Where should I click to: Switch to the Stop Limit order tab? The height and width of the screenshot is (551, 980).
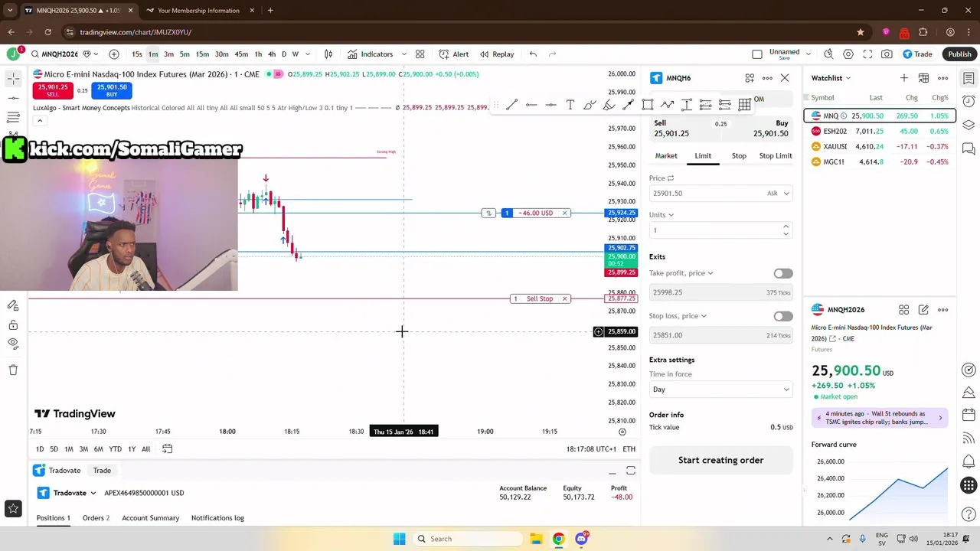[776, 156]
